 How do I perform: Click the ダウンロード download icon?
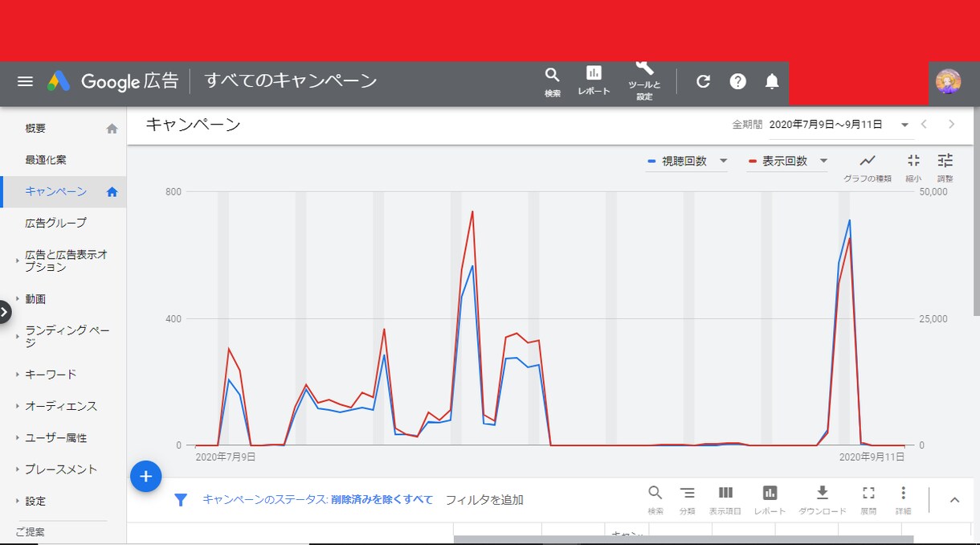(x=823, y=500)
